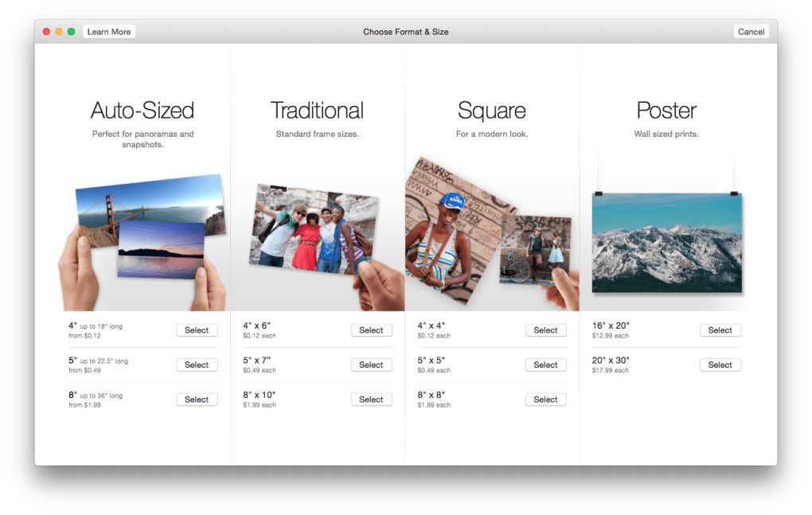812x515 pixels.
Task: Select the Poster 16" x 20" size
Action: coord(720,330)
